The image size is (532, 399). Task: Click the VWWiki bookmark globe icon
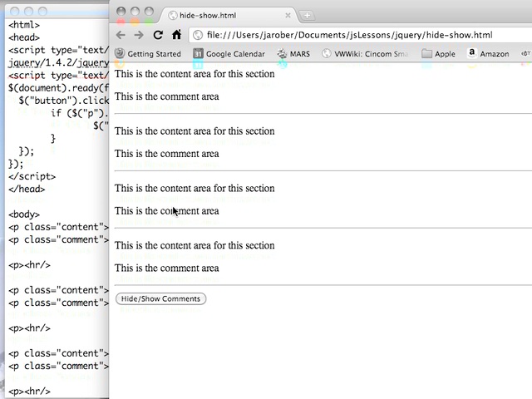[x=327, y=53]
